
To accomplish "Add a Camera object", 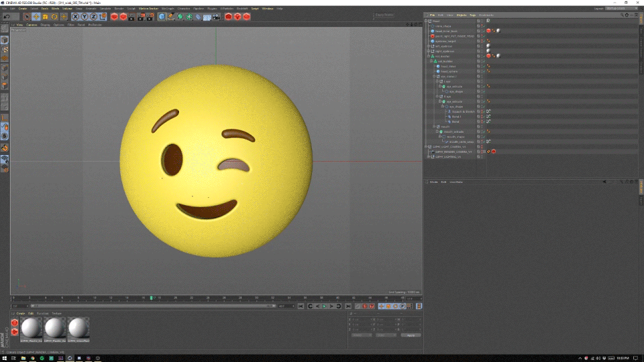I will pyautogui.click(x=216, y=17).
